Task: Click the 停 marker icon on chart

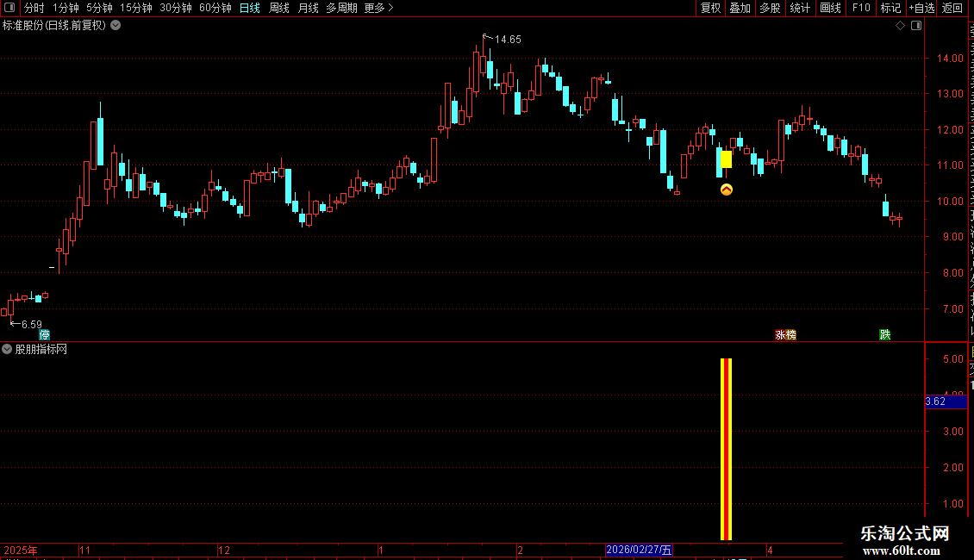Action: click(45, 335)
